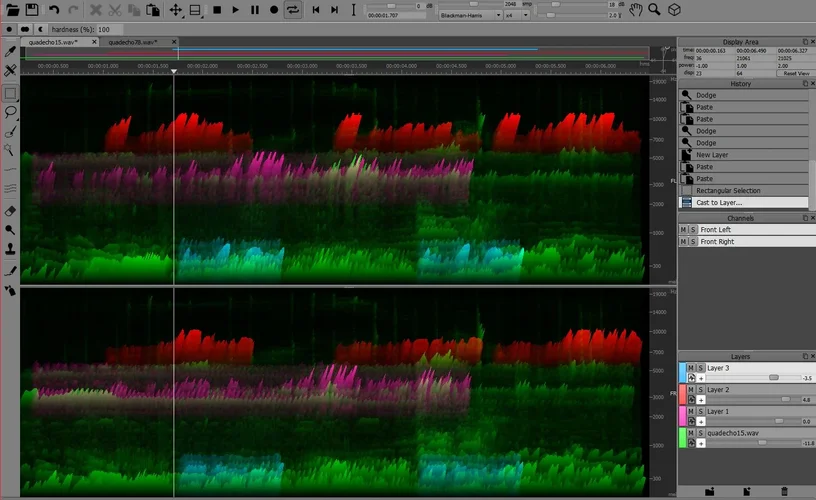
Task: Click the Reset View button
Action: (796, 73)
